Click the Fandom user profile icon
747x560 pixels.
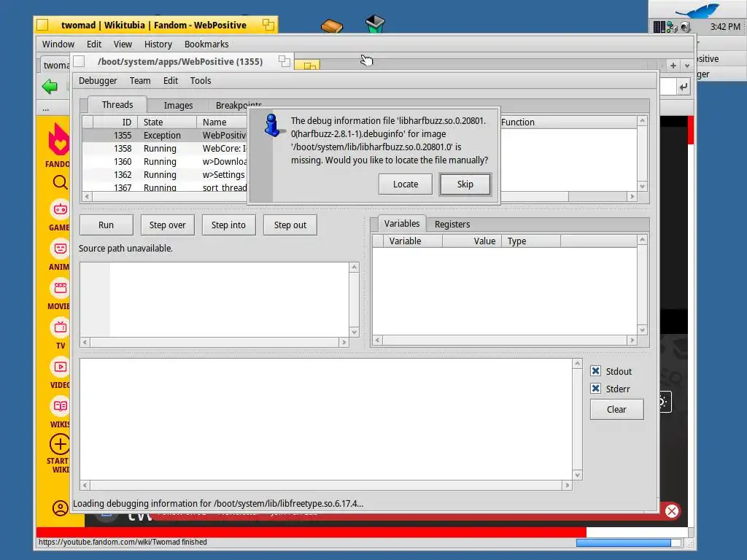pyautogui.click(x=60, y=508)
